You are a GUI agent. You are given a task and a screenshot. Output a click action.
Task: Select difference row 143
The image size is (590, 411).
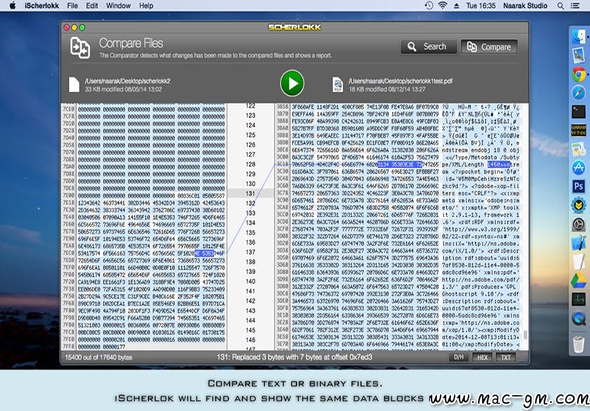pyautogui.click(x=251, y=311)
